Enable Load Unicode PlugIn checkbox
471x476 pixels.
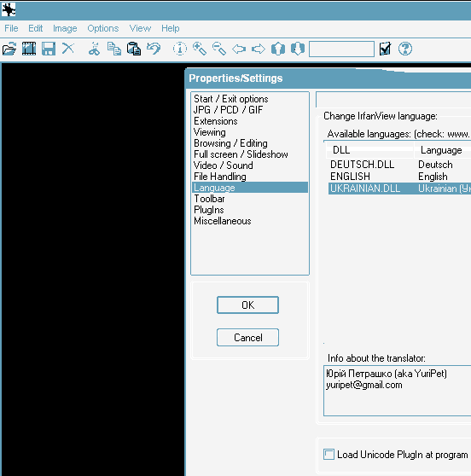[x=329, y=455]
